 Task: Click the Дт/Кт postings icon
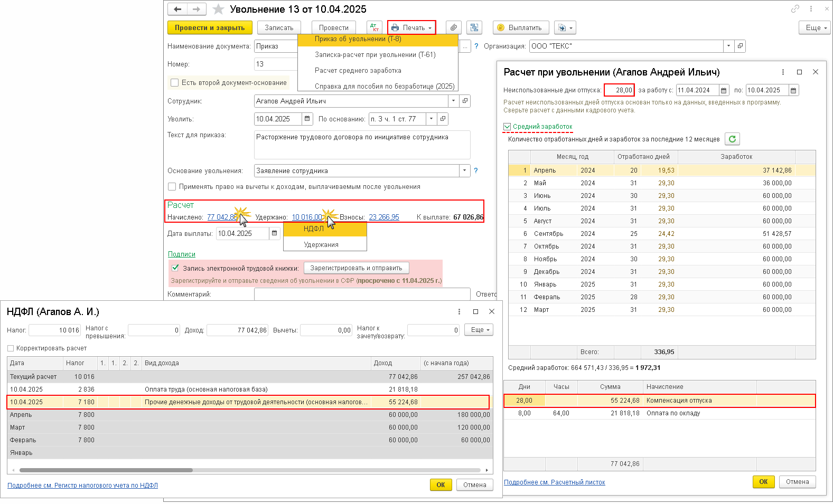tap(374, 27)
